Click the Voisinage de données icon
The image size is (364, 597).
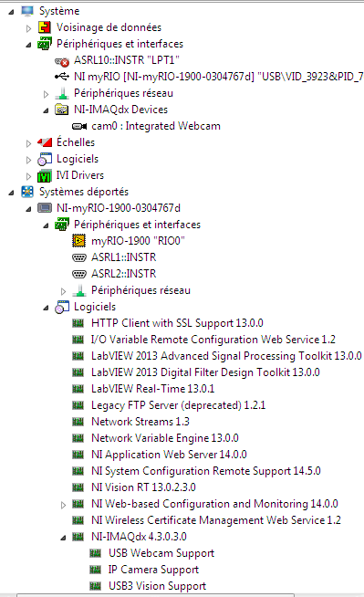45,27
